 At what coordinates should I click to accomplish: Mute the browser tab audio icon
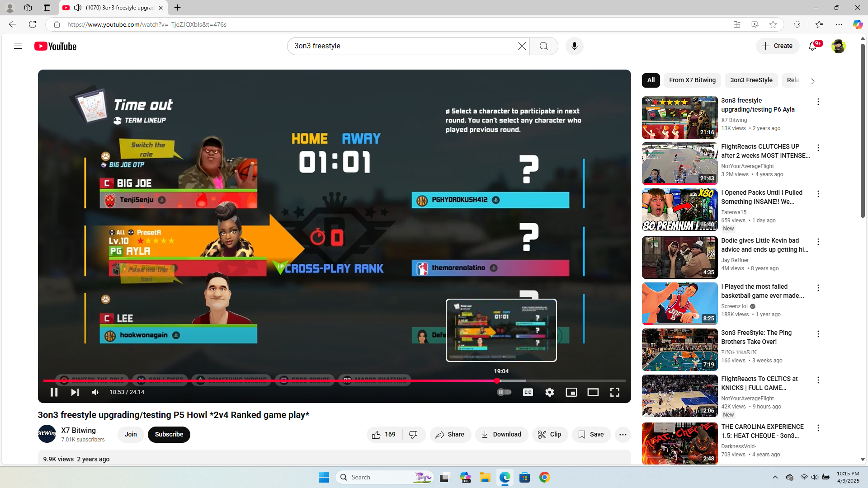coord(78,8)
